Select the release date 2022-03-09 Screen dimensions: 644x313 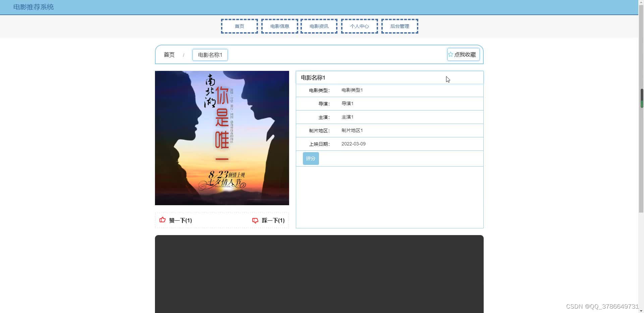click(x=354, y=144)
